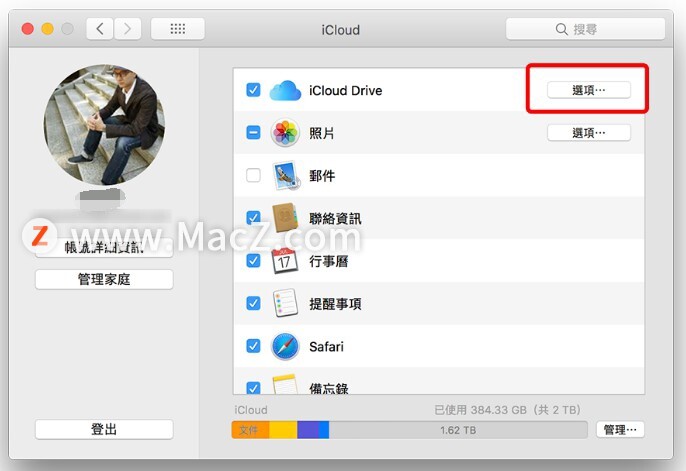Click the Contacts address book icon
The height and width of the screenshot is (471, 686).
click(285, 217)
